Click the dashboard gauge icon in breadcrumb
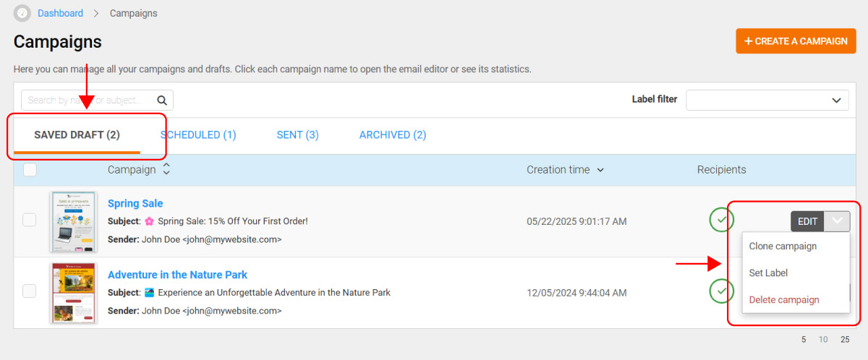This screenshot has width=868, height=360. pyautogui.click(x=22, y=13)
